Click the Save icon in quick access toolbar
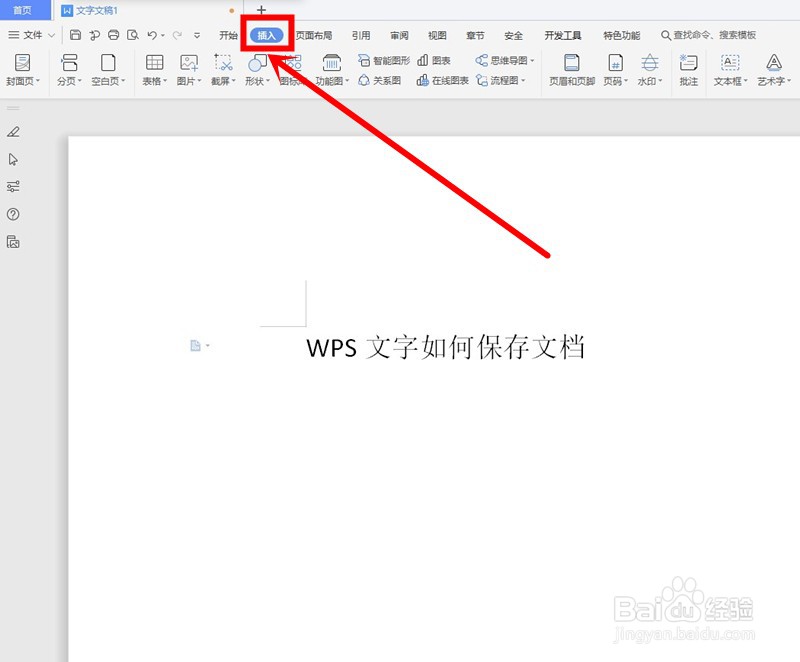This screenshot has width=800, height=662. click(76, 35)
